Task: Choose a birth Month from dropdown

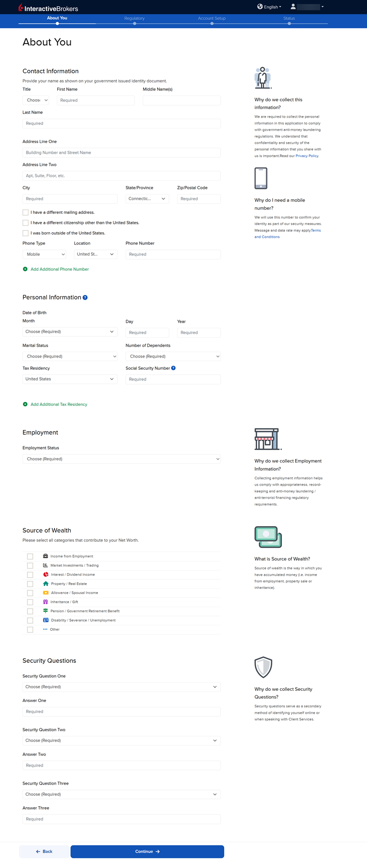Action: coord(70,331)
